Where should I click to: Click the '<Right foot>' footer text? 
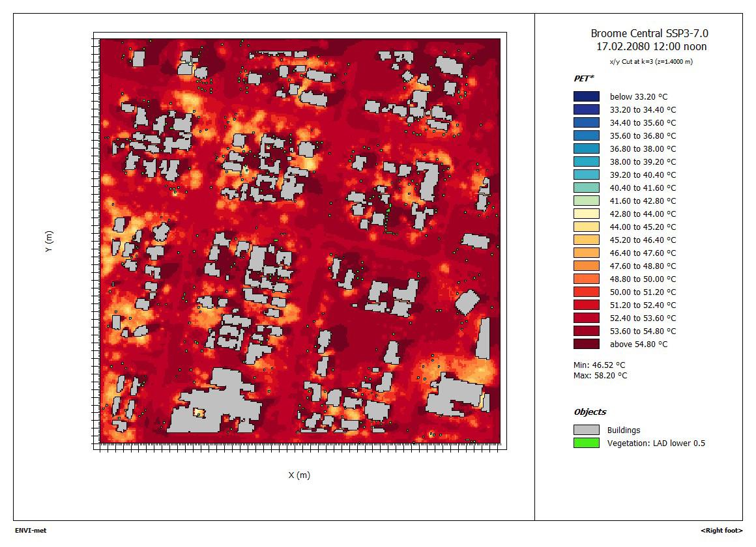tap(721, 530)
